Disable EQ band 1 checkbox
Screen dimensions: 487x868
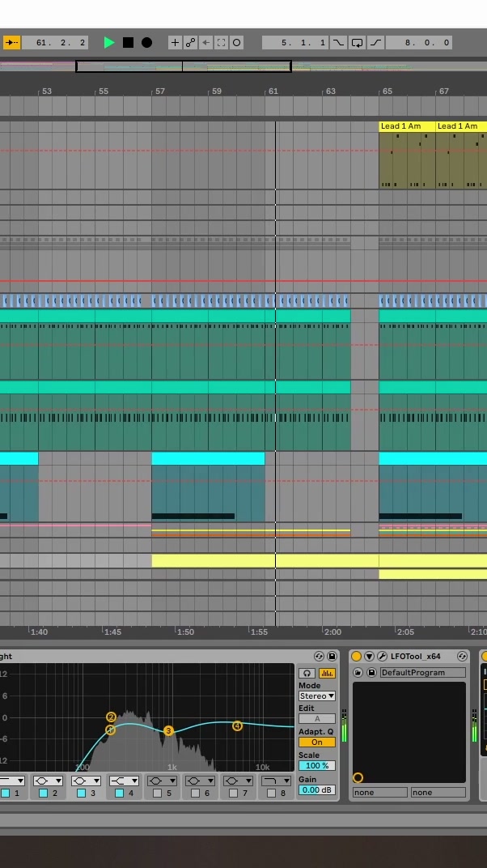click(x=5, y=794)
